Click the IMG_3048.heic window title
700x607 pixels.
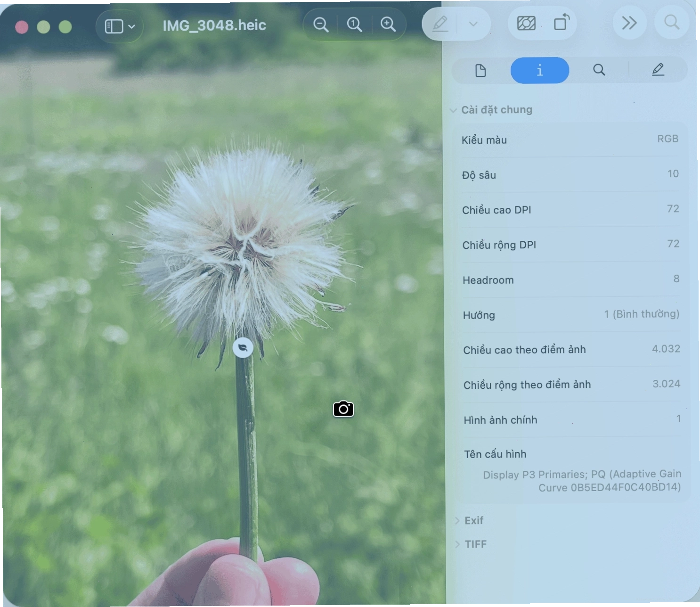tap(214, 25)
